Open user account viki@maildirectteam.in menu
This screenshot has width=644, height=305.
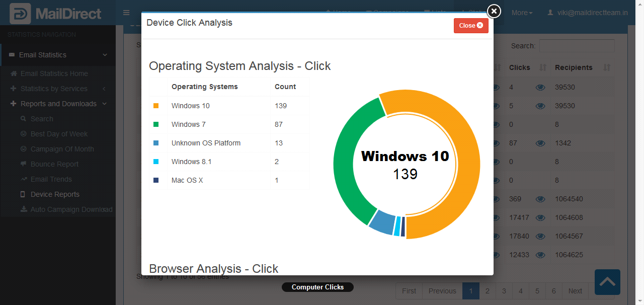[x=588, y=13]
